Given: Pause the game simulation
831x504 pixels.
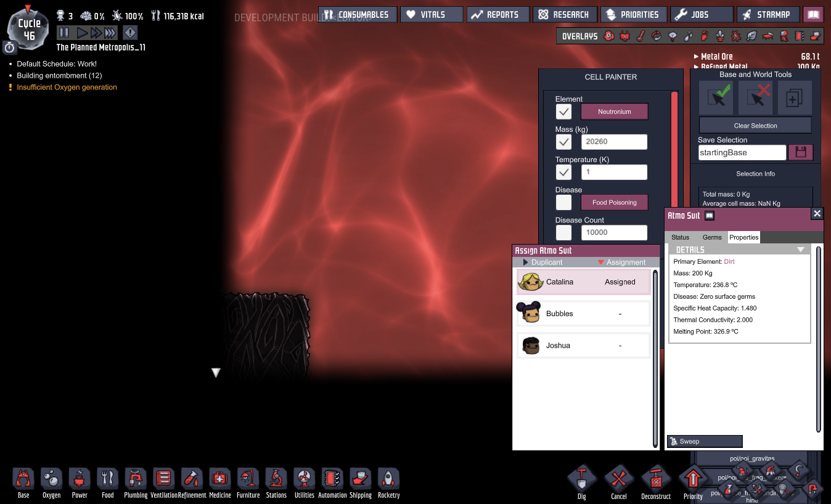Looking at the screenshot, I should point(64,33).
